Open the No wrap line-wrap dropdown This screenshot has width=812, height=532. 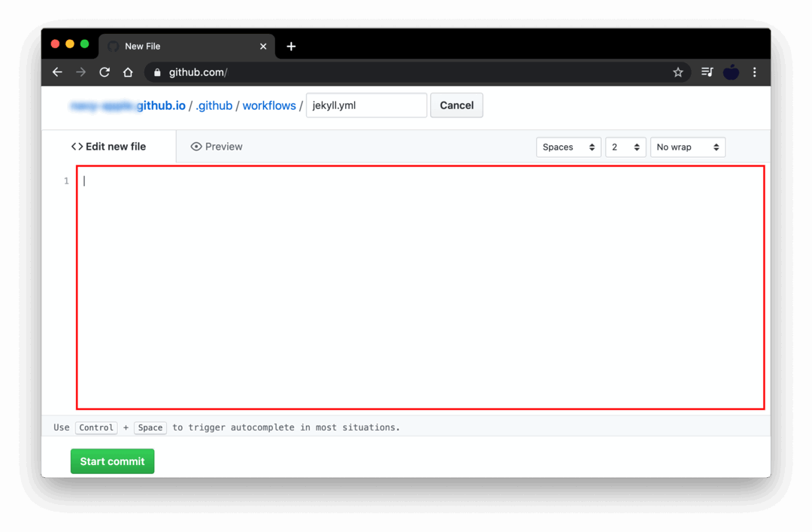pyautogui.click(x=687, y=147)
